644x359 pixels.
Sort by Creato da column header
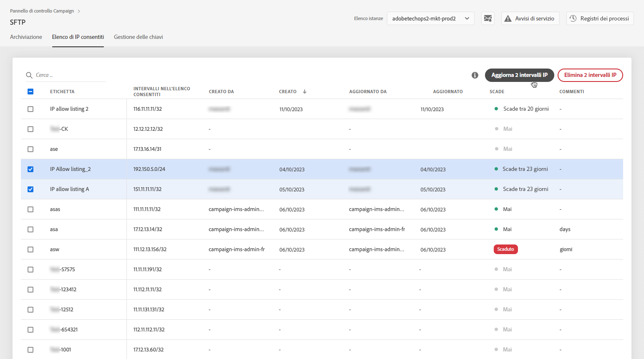click(221, 92)
